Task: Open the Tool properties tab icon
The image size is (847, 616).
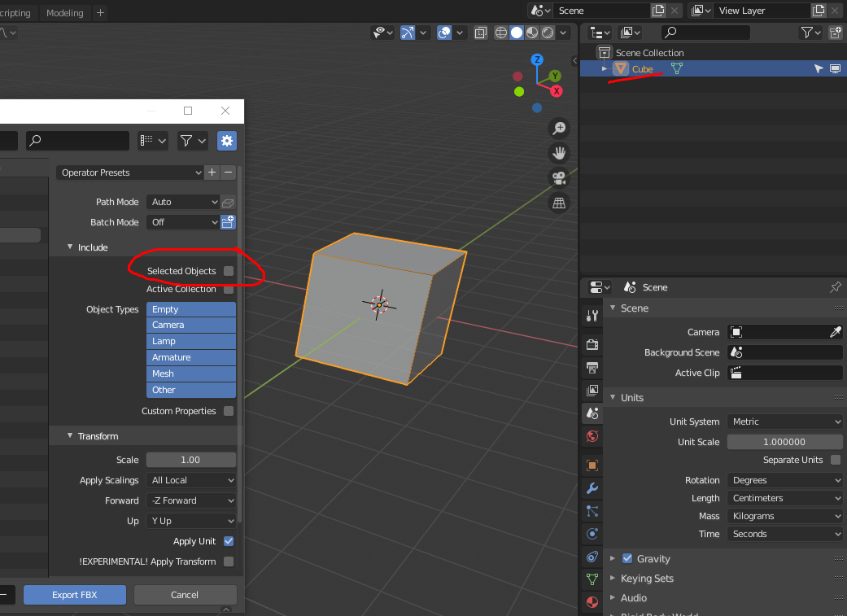Action: [x=592, y=316]
